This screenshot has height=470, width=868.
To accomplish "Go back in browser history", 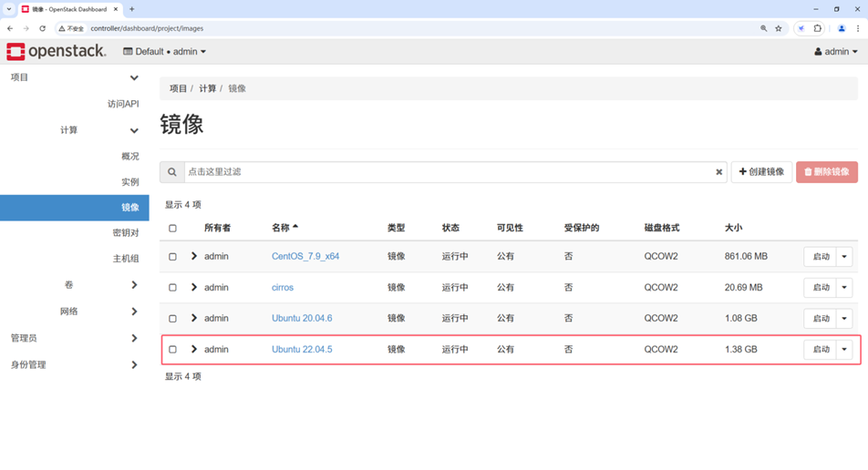I will tap(10, 28).
